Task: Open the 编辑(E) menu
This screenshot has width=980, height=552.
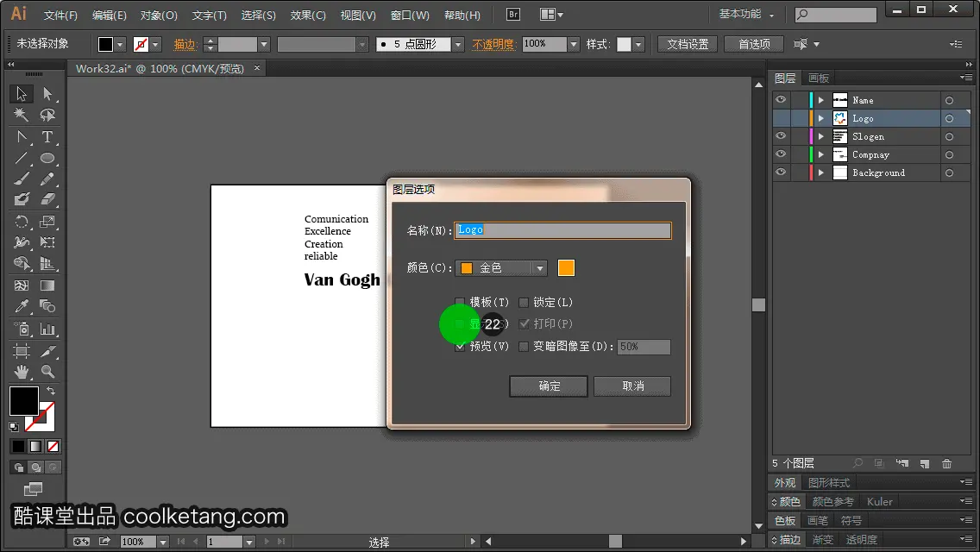Action: pos(110,15)
